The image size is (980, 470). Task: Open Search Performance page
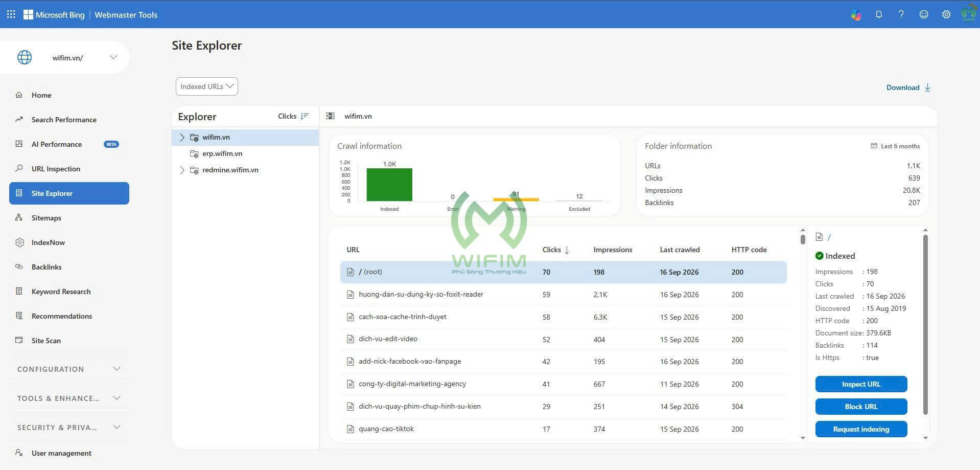coord(69,120)
